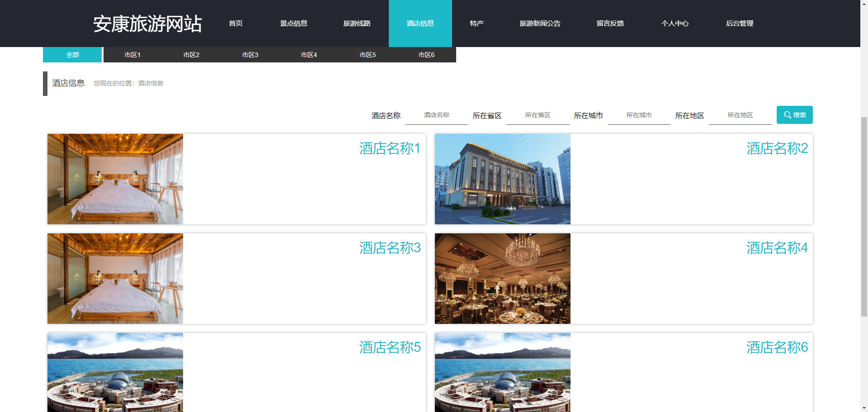Screen dimensions: 868x412
Task: Select the 酒店信息 navigation tab
Action: (x=420, y=24)
